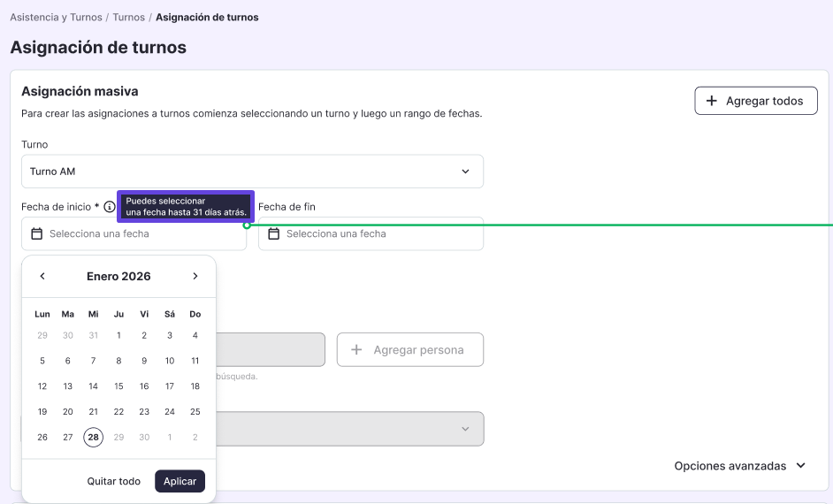Open Asistencia y Turnos breadcrumb
Image resolution: width=833 pixels, height=504 pixels.
[x=56, y=17]
